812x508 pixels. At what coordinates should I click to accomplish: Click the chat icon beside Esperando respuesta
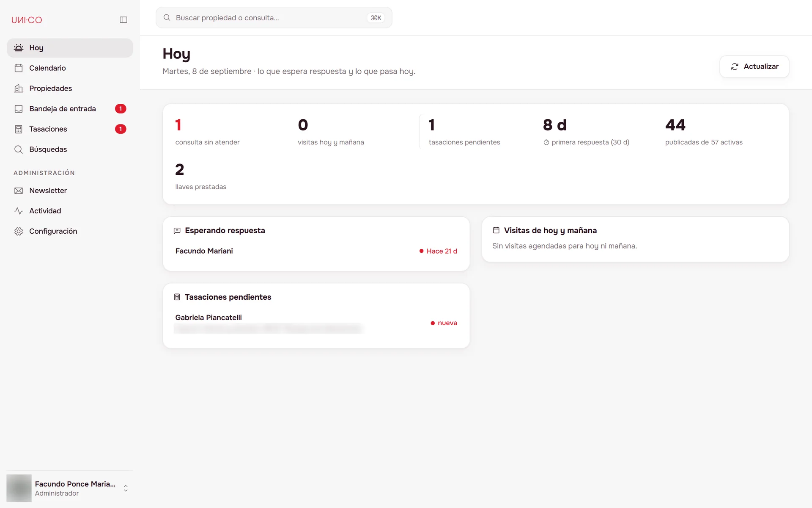point(177,231)
